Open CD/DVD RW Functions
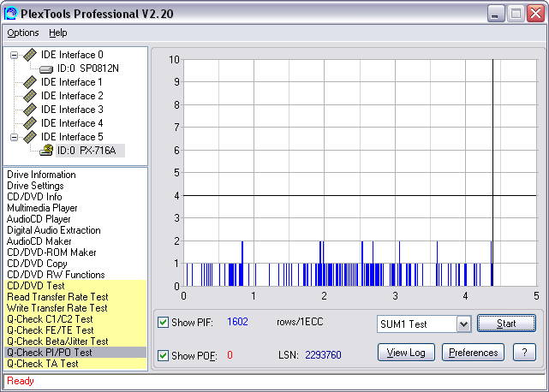Screen dimensions: 549x392 56,275
